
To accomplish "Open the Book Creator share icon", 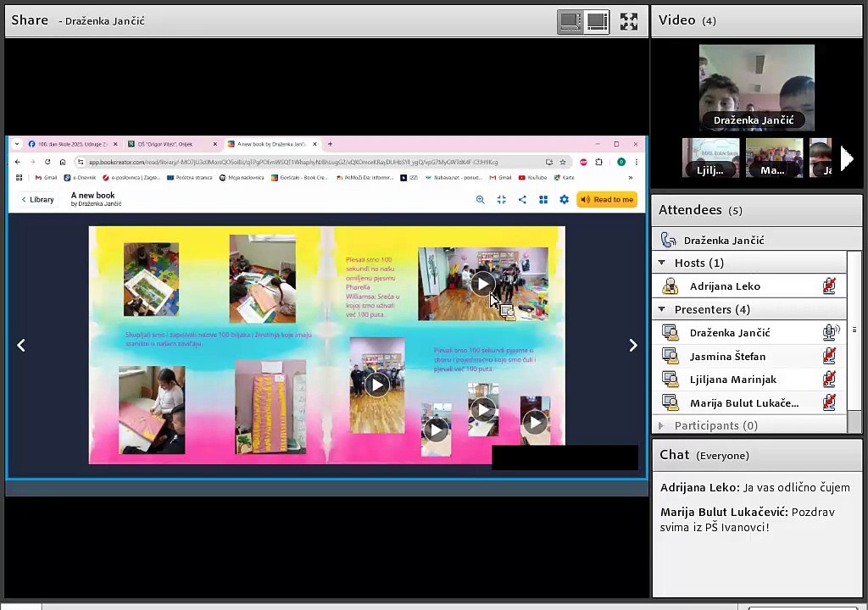I will (522, 199).
